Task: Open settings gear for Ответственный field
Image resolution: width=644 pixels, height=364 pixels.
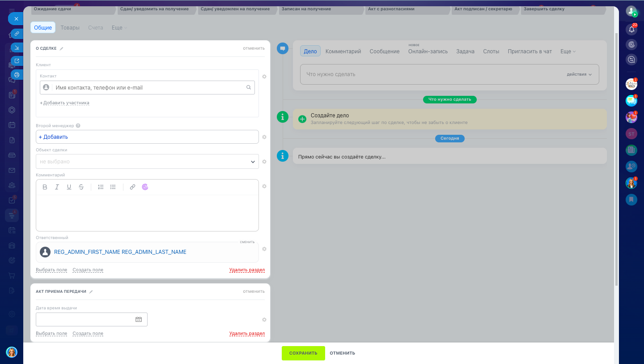Action: (264, 249)
